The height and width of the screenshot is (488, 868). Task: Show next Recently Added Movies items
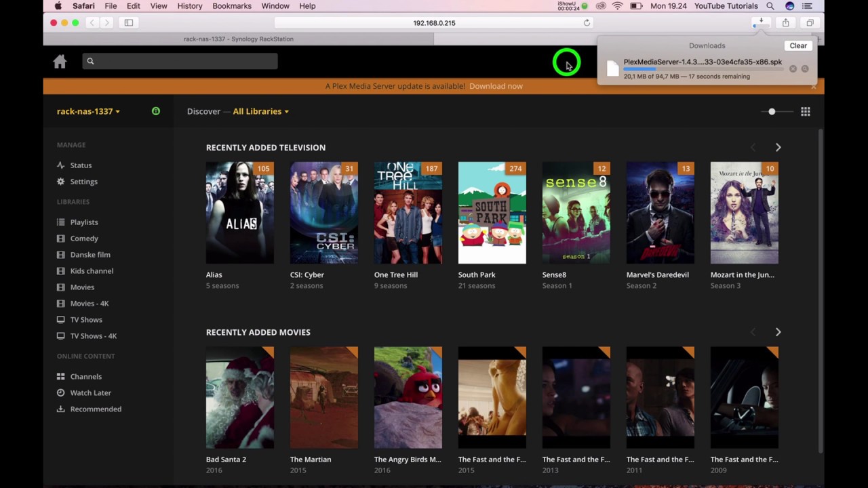point(778,332)
